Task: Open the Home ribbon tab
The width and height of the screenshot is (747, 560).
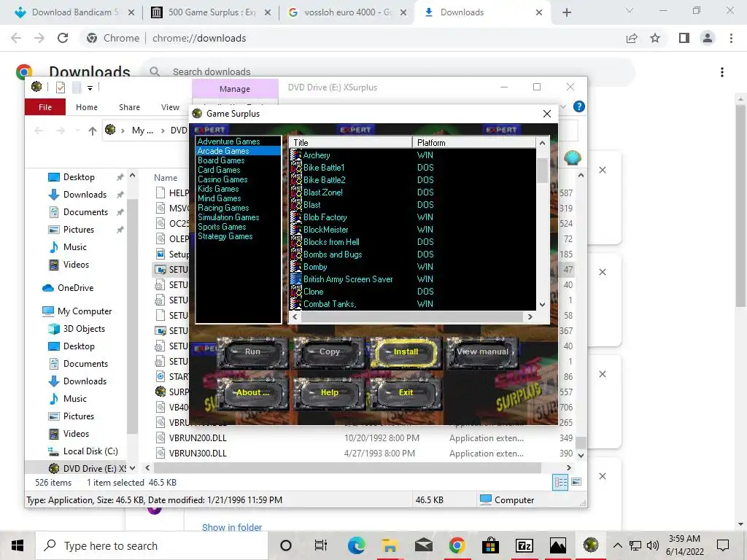Action: click(x=87, y=107)
